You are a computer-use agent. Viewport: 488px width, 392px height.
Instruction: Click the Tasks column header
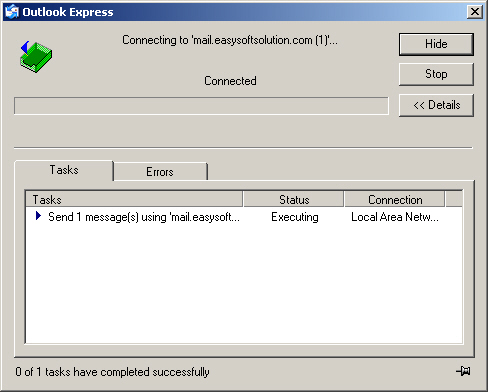[134, 199]
